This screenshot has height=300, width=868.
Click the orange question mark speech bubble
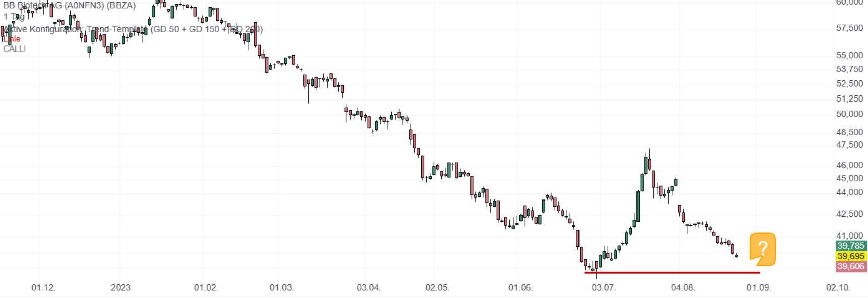[x=763, y=248]
